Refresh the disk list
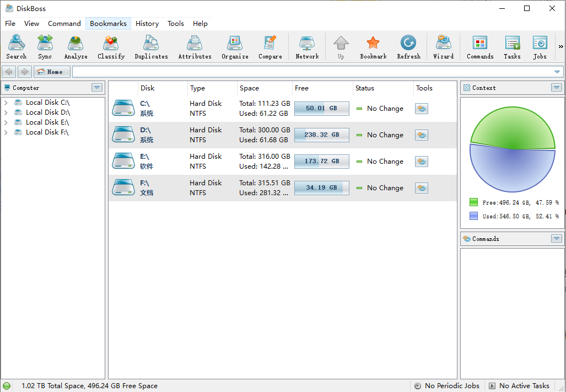The width and height of the screenshot is (566, 392). [x=408, y=47]
